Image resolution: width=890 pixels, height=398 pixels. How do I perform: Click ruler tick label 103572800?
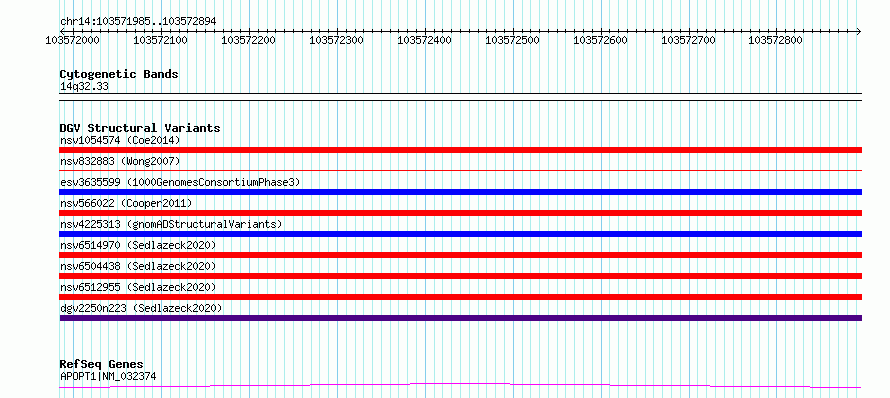pos(775,40)
